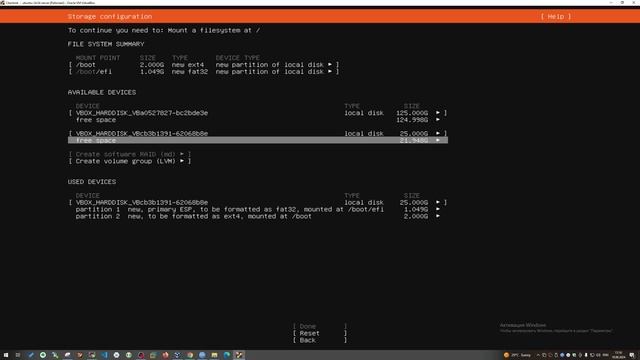Expand the /boot/efi fat32 row arrow
Viewport: 640px width, 360px height.
330,71
